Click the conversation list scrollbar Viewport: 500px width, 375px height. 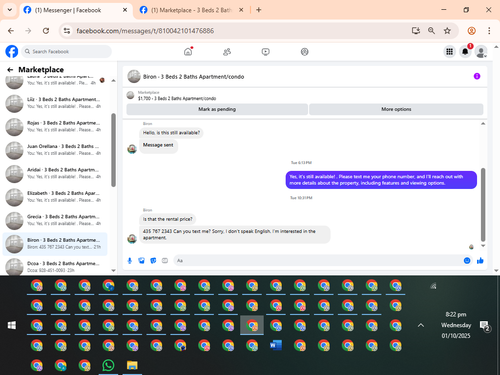pos(113,150)
